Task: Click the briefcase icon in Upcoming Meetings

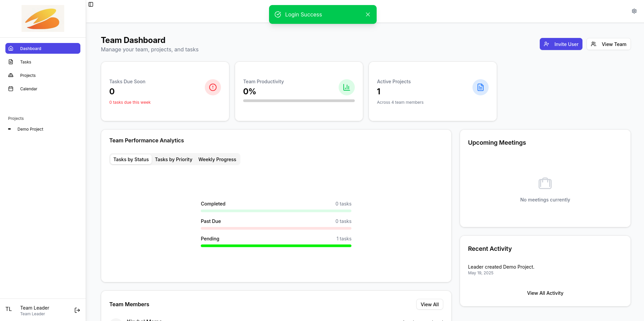Action: click(x=545, y=183)
